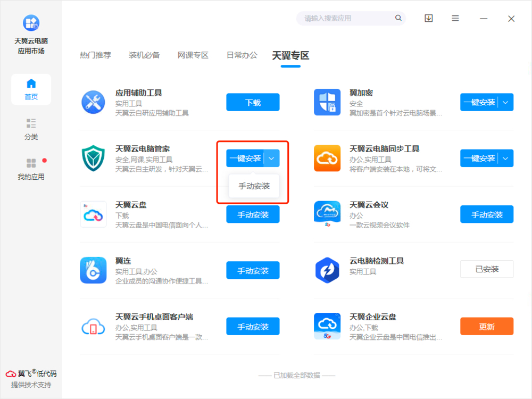Open the 翼连 app title
The width and height of the screenshot is (532, 399).
coord(123,261)
